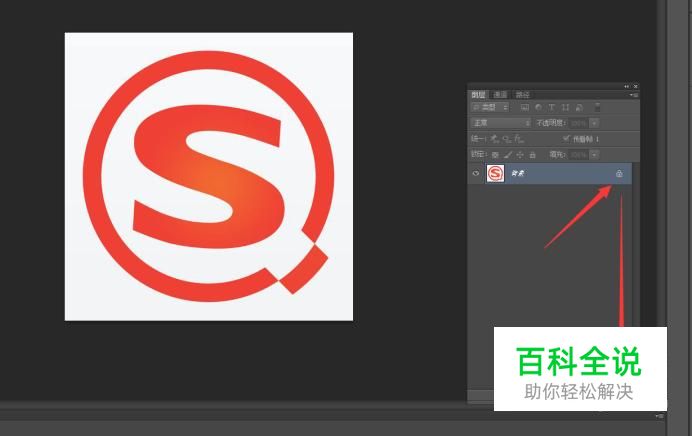This screenshot has height=436, width=692.
Task: Click the Background layer thumbnail
Action: click(x=495, y=173)
